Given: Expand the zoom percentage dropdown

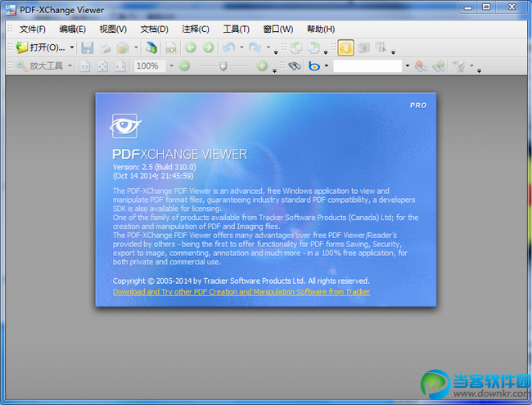Looking at the screenshot, I should pyautogui.click(x=171, y=65).
